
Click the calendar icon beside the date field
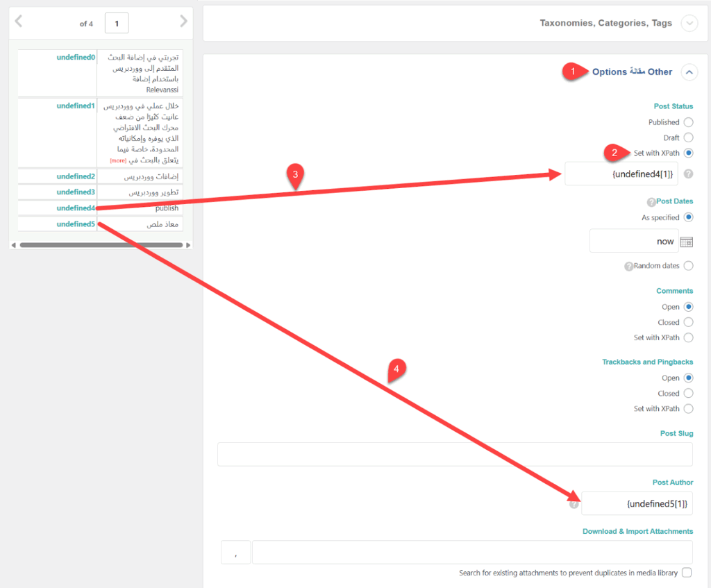(x=686, y=242)
